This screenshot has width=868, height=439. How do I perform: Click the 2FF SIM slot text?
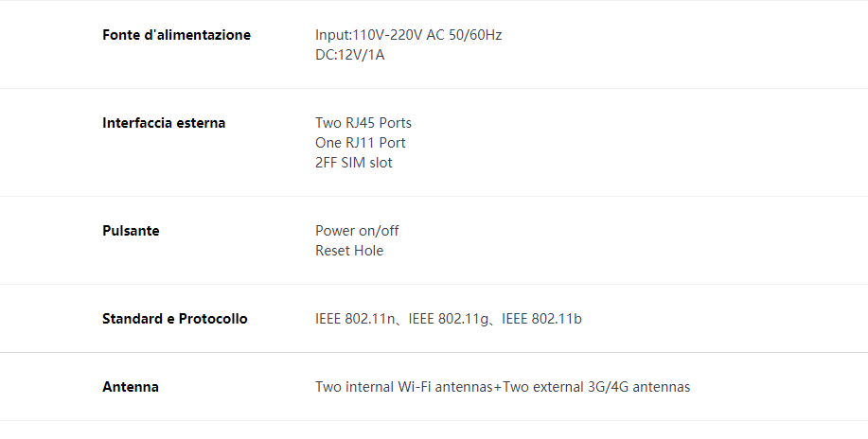[x=354, y=163]
